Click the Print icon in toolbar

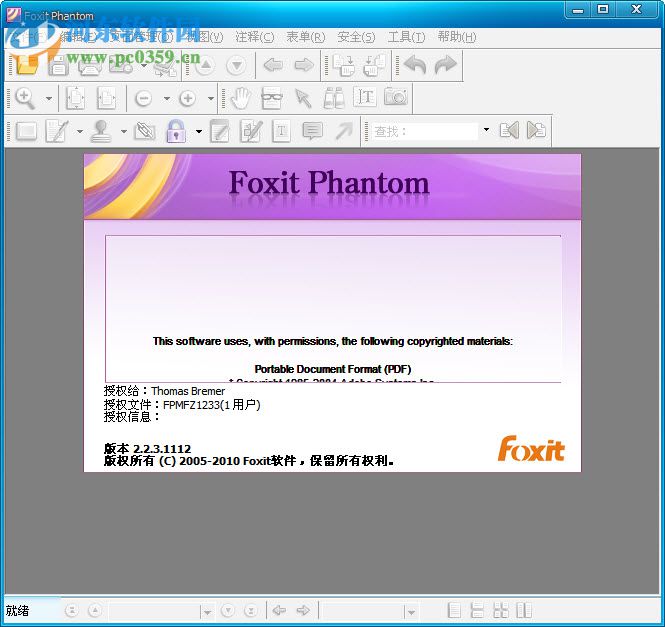tap(89, 65)
